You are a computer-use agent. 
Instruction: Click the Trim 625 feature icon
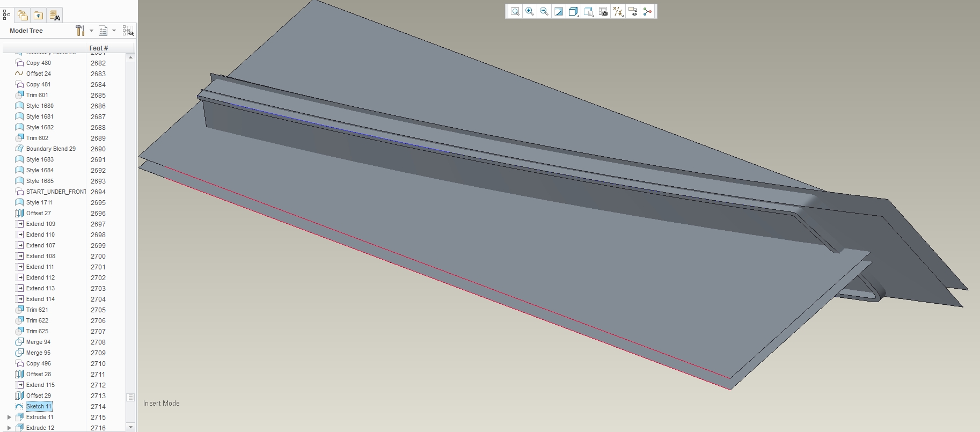tap(19, 331)
